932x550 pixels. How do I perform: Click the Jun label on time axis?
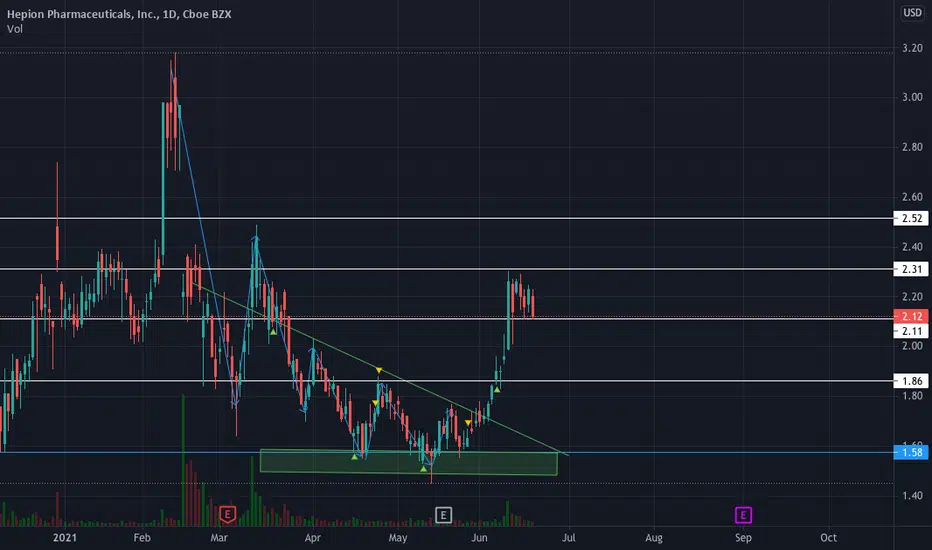tap(479, 538)
